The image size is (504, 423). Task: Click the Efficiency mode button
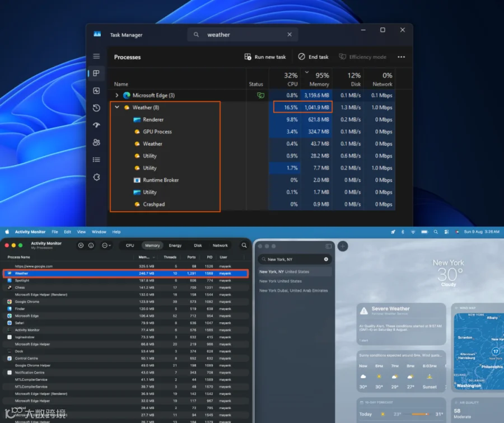pos(362,57)
